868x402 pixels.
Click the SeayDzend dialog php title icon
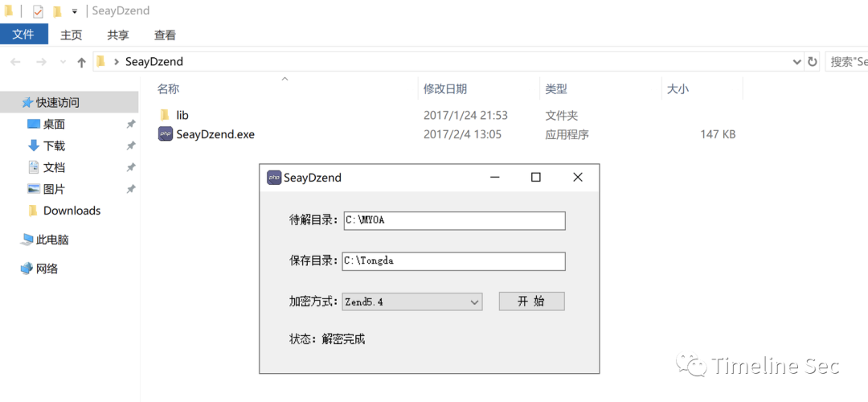(274, 177)
